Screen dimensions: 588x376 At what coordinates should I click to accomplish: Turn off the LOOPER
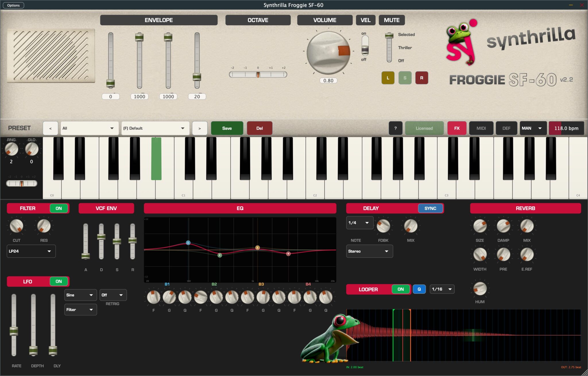pyautogui.click(x=401, y=289)
